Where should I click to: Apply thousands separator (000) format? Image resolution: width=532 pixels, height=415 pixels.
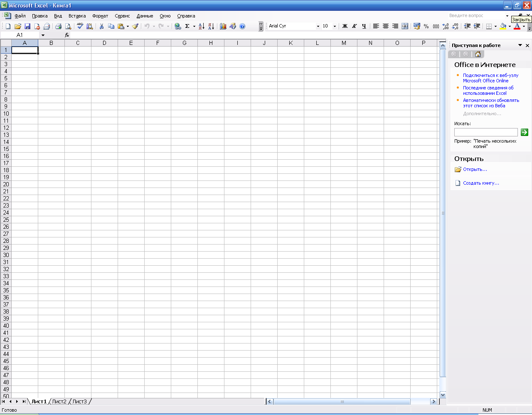[436, 26]
